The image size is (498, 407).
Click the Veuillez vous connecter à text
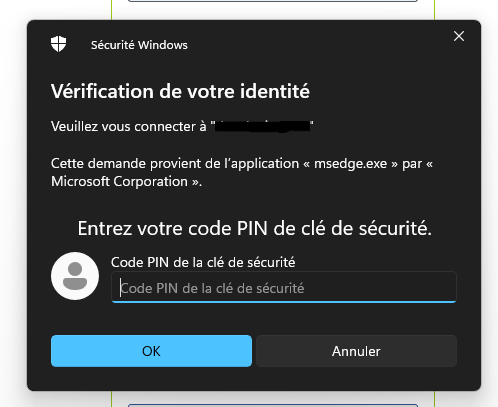[x=129, y=127]
